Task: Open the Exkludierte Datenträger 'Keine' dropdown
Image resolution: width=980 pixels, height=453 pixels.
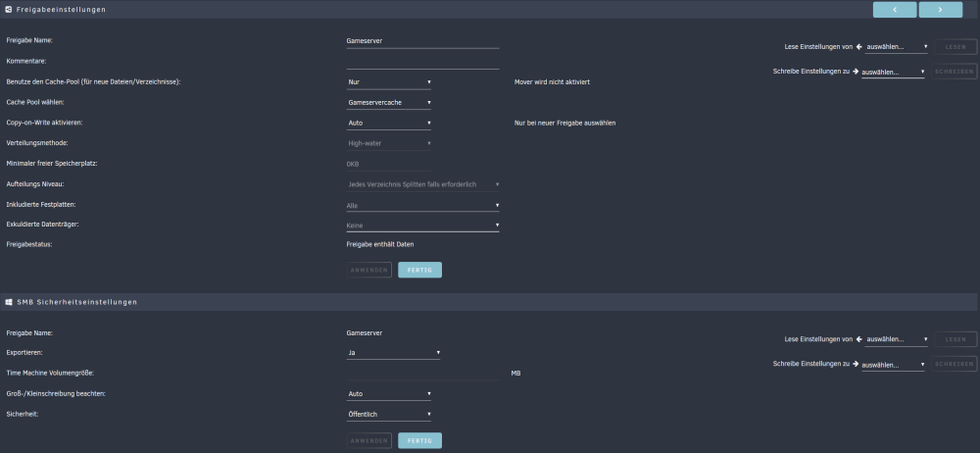Action: coord(422,225)
